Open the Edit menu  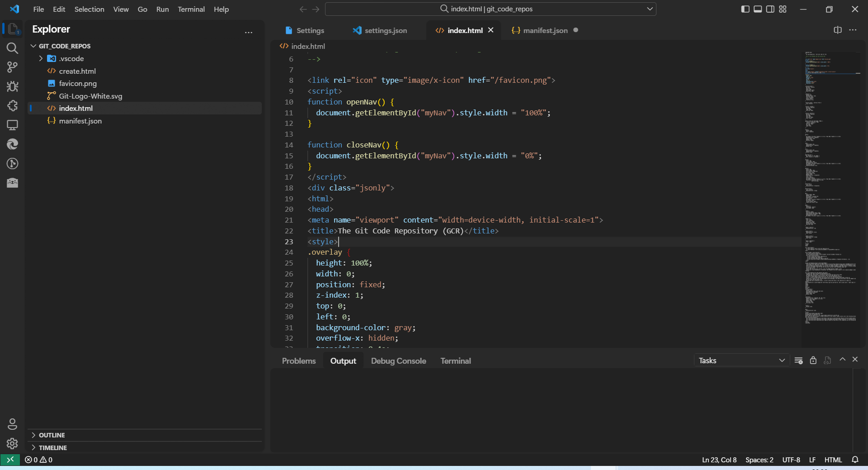point(59,9)
